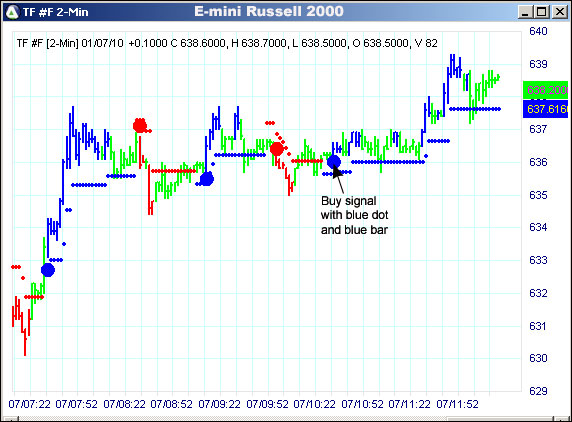Click the 640 price axis label
This screenshot has width=572, height=422.
[x=538, y=31]
